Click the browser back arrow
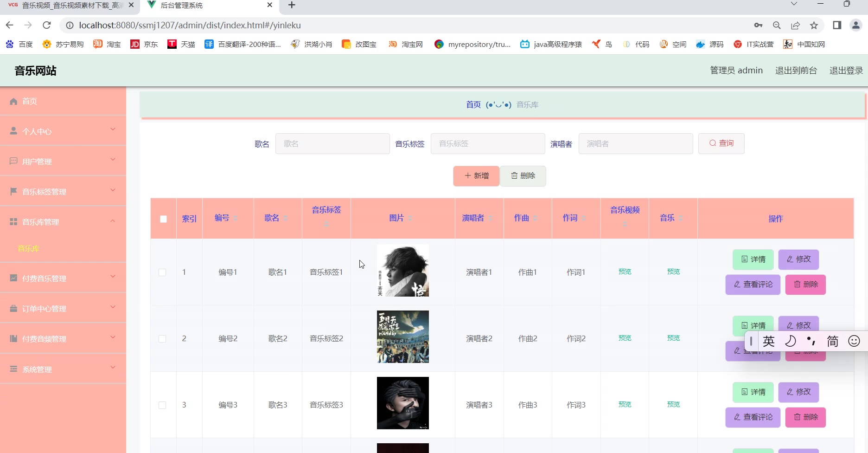Viewport: 868px width, 453px height. point(10,25)
